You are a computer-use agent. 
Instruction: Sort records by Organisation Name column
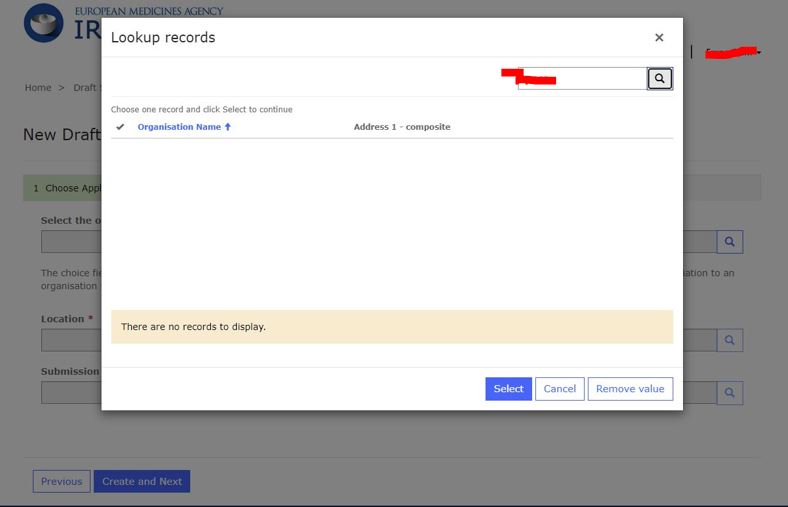179,127
